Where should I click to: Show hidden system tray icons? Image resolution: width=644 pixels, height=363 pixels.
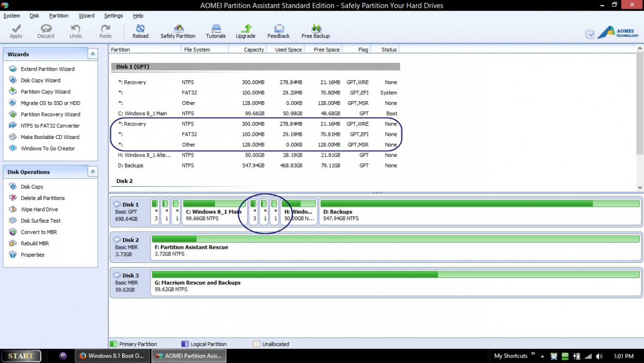point(542,356)
